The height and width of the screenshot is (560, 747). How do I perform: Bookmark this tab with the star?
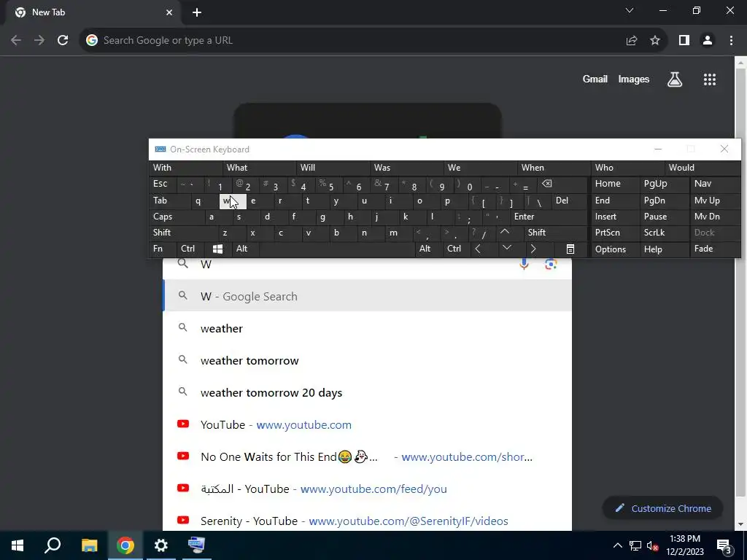coord(655,41)
